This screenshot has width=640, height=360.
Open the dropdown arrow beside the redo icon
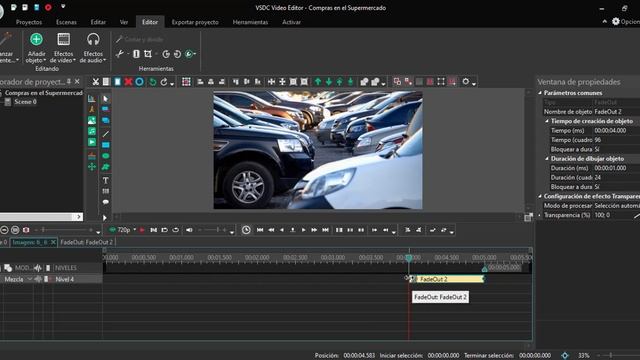click(x=172, y=84)
